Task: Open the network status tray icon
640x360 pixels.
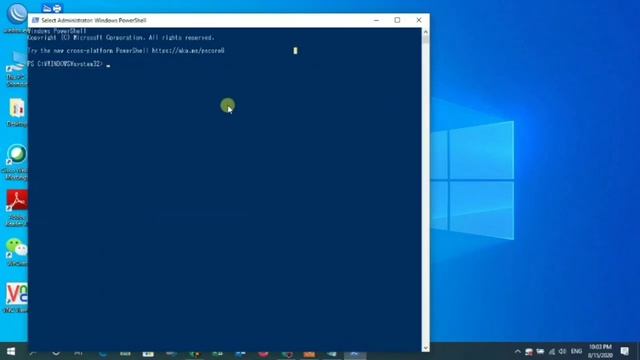Action: (x=552, y=351)
